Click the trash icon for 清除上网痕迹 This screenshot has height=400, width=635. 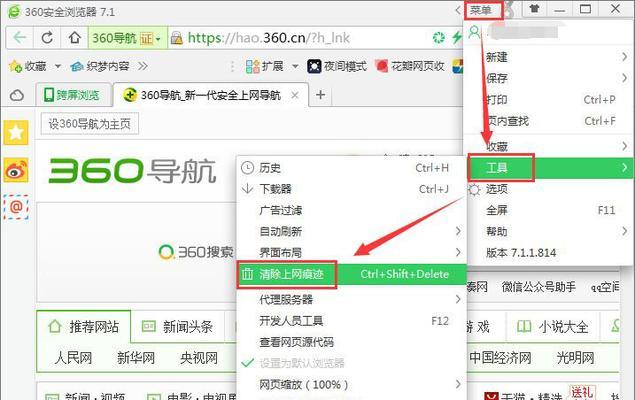247,274
